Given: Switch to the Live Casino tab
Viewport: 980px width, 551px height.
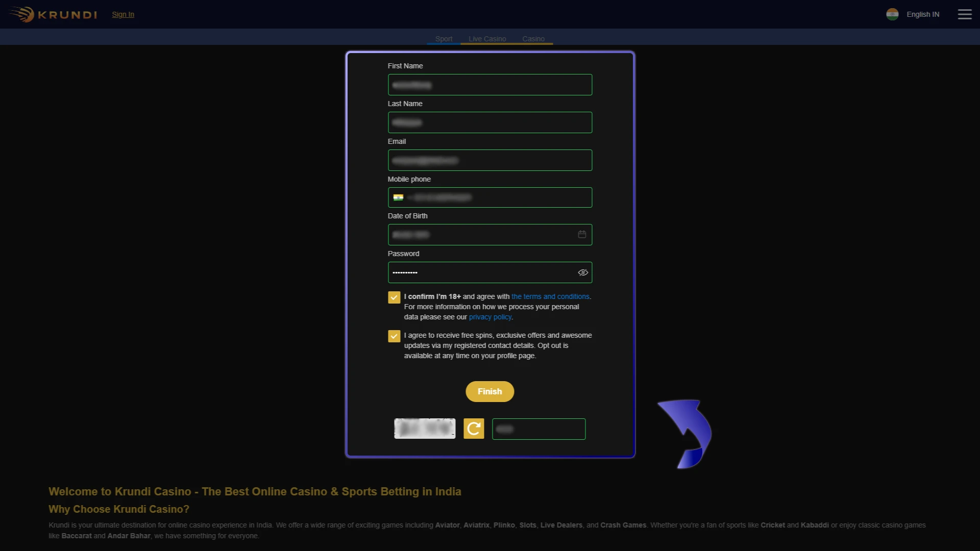Looking at the screenshot, I should click(487, 39).
